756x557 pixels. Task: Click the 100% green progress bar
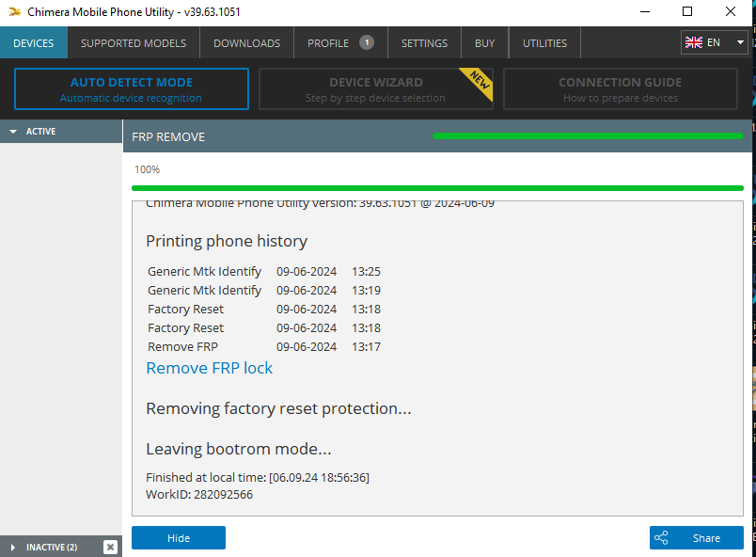437,188
